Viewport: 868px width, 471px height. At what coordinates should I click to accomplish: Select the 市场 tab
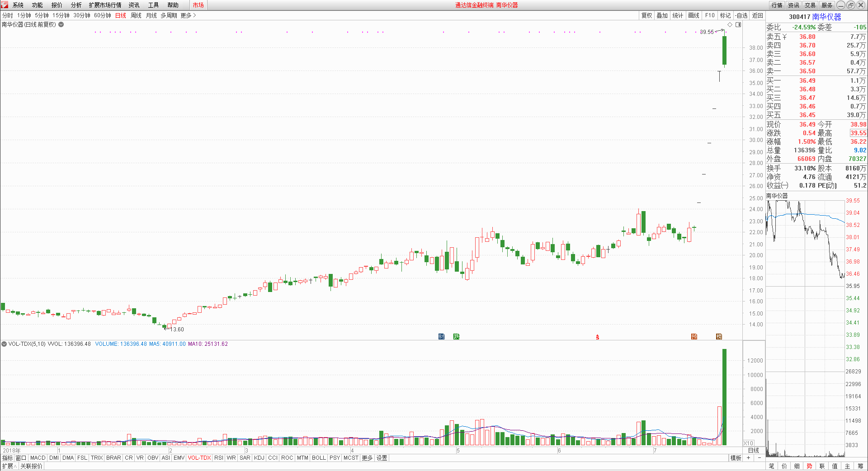[198, 5]
